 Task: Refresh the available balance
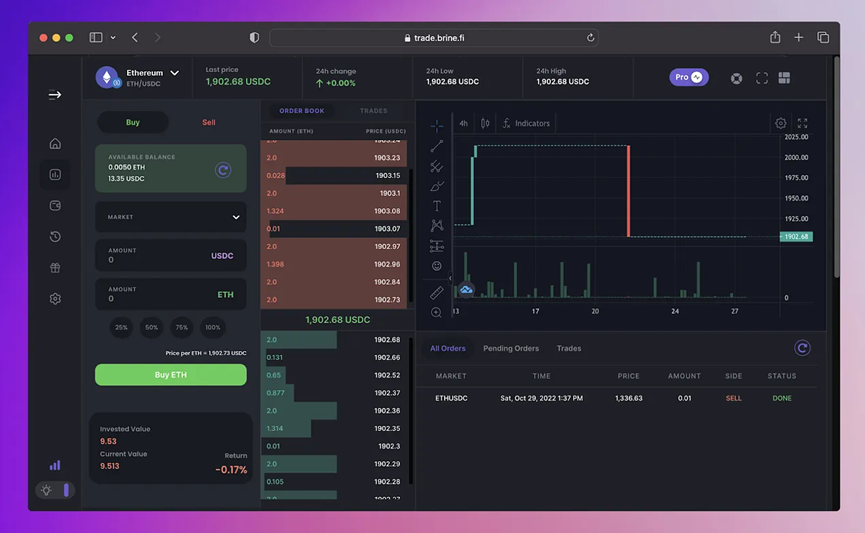click(223, 170)
